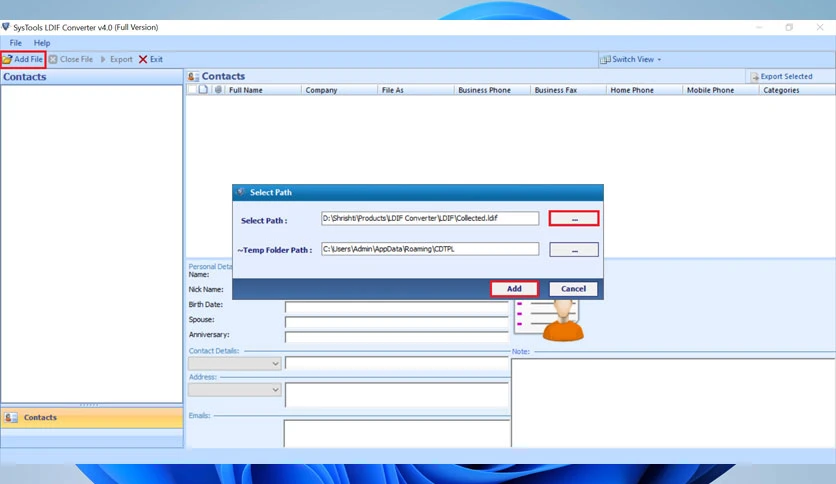Screen dimensions: 836x484
Task: Click the Emails text box
Action: pyautogui.click(x=397, y=434)
